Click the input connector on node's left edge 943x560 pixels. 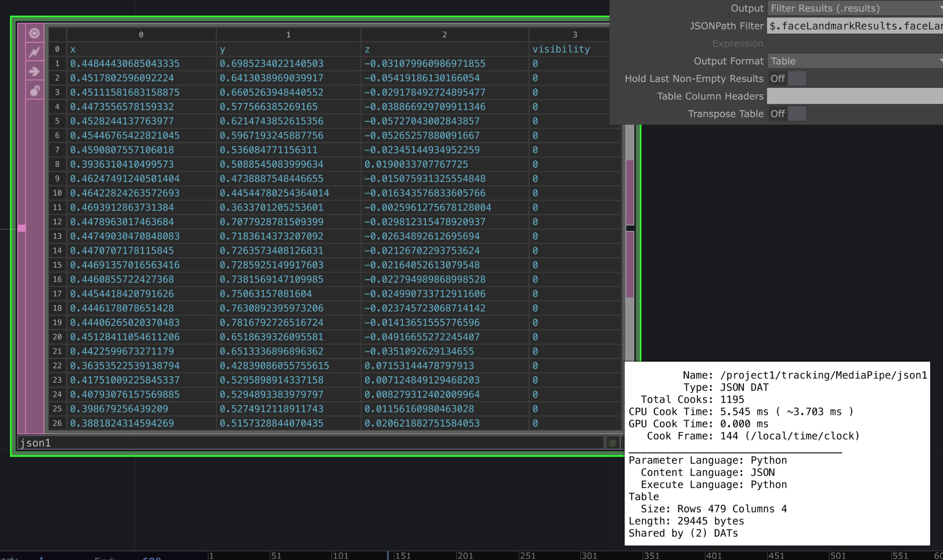coord(22,228)
